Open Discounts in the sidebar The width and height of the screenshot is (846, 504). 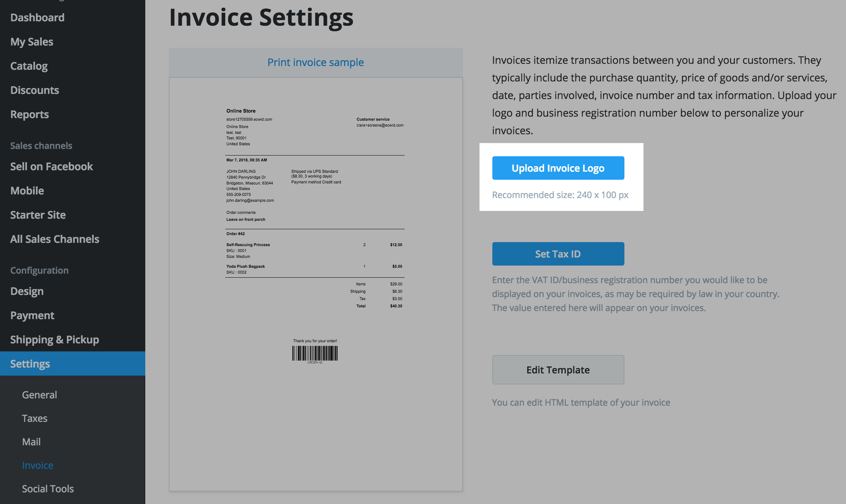[x=35, y=90]
